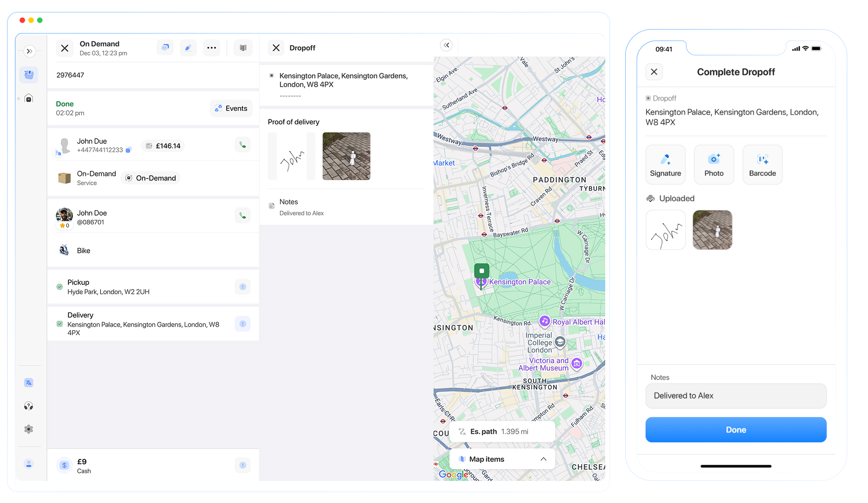Collapse the Dropoff panel using the double-chevron
The image size is (868, 503).
click(x=446, y=45)
